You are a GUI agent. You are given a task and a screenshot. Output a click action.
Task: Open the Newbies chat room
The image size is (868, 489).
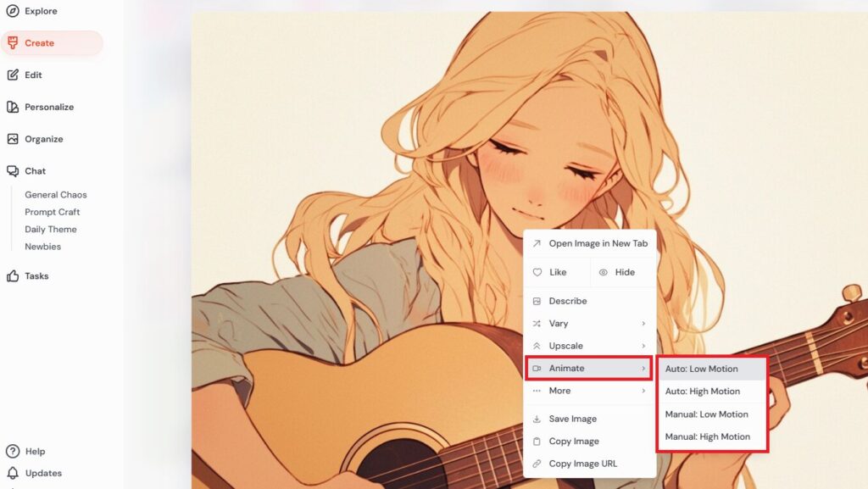pyautogui.click(x=42, y=247)
